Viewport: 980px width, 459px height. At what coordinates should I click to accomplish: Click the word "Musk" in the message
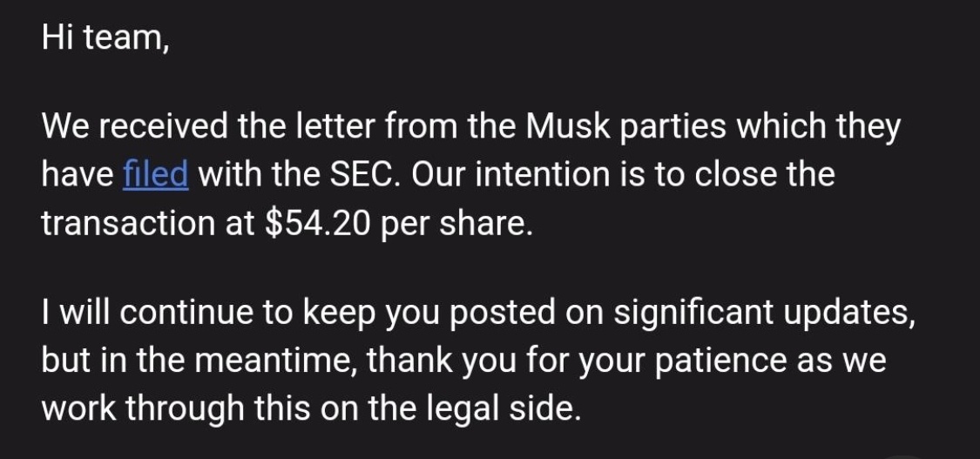click(x=567, y=126)
